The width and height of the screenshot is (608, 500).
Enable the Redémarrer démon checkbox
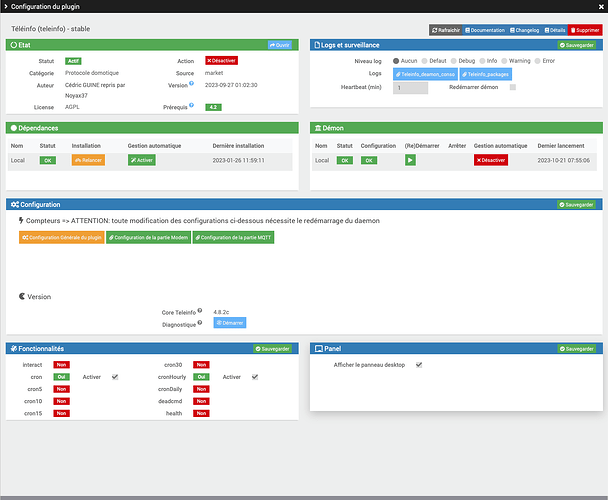pyautogui.click(x=513, y=87)
